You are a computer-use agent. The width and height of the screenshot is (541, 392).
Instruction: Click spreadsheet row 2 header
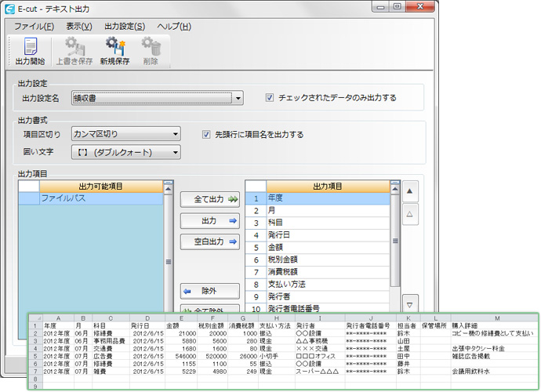tap(35, 333)
